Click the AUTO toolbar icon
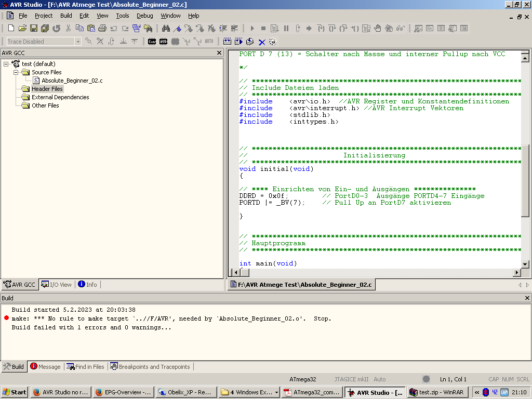Image resolution: width=532 pixels, height=399 pixels. 209,42
